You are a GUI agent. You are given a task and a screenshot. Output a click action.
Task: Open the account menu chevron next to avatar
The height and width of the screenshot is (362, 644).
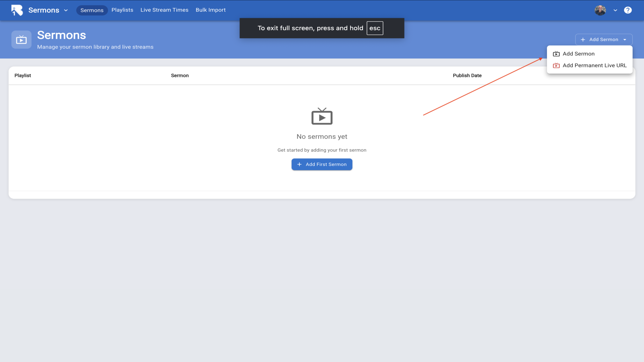(615, 10)
